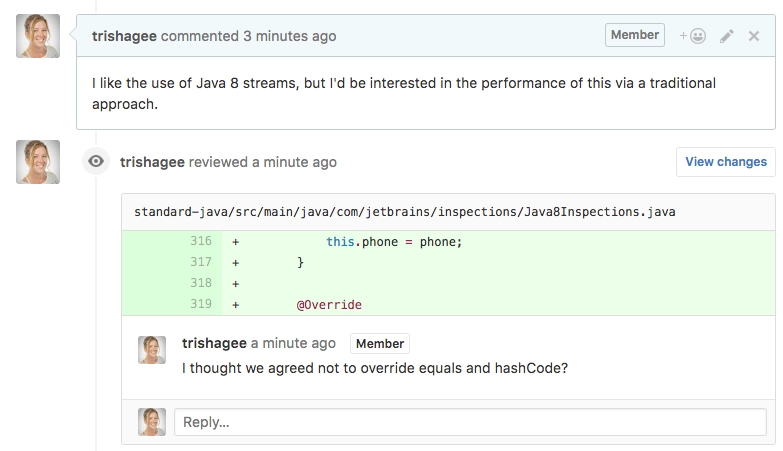Click the small avatar in the inline comment
The image size is (783, 451).
pyautogui.click(x=152, y=350)
